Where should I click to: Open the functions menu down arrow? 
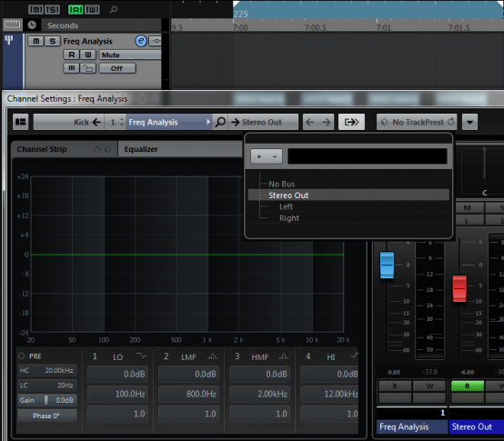click(x=469, y=122)
